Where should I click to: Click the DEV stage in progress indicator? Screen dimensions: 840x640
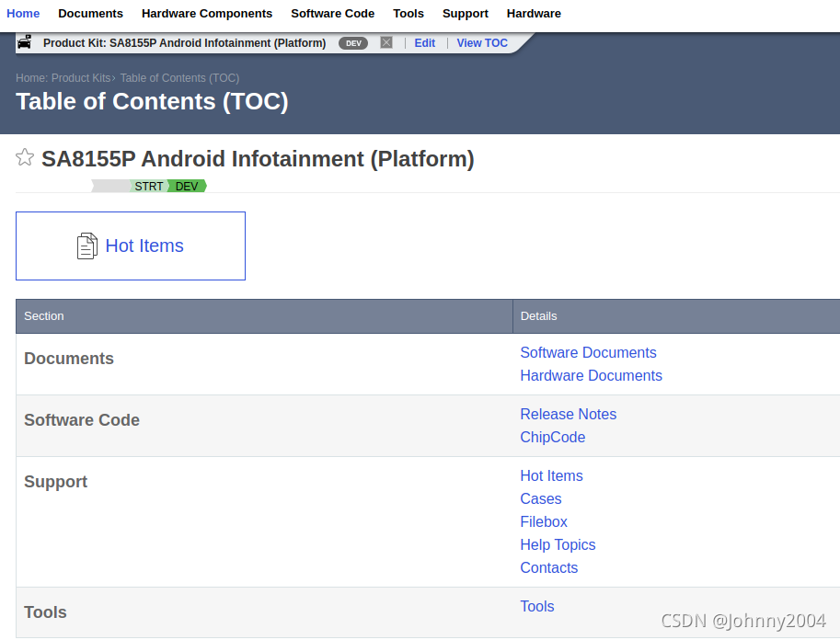point(187,186)
